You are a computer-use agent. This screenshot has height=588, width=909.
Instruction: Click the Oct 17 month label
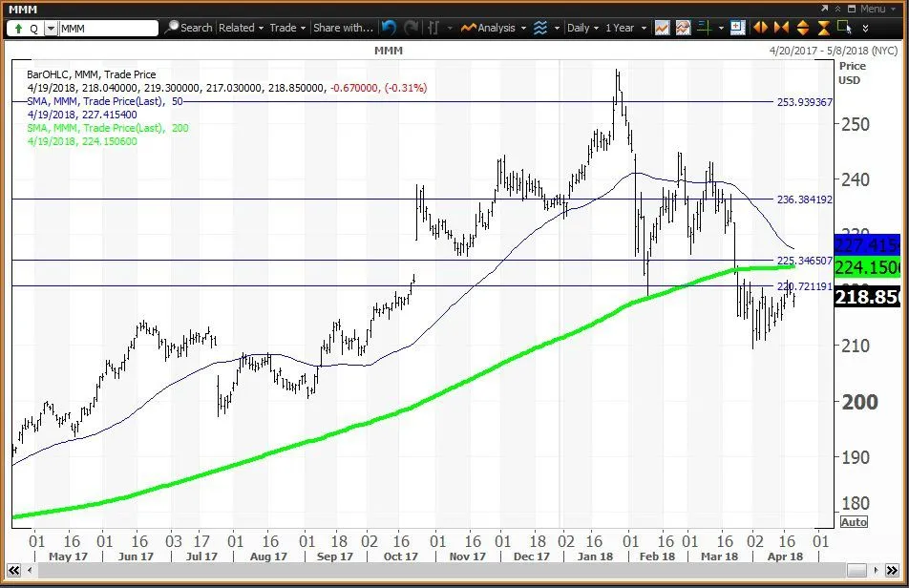[x=400, y=556]
